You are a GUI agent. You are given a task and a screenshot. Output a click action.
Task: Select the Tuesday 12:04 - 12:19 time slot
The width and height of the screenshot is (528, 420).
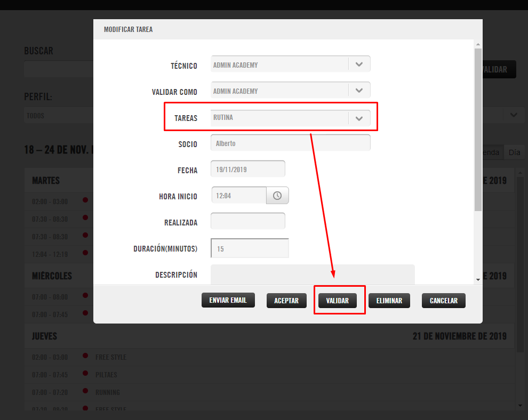tap(50, 254)
